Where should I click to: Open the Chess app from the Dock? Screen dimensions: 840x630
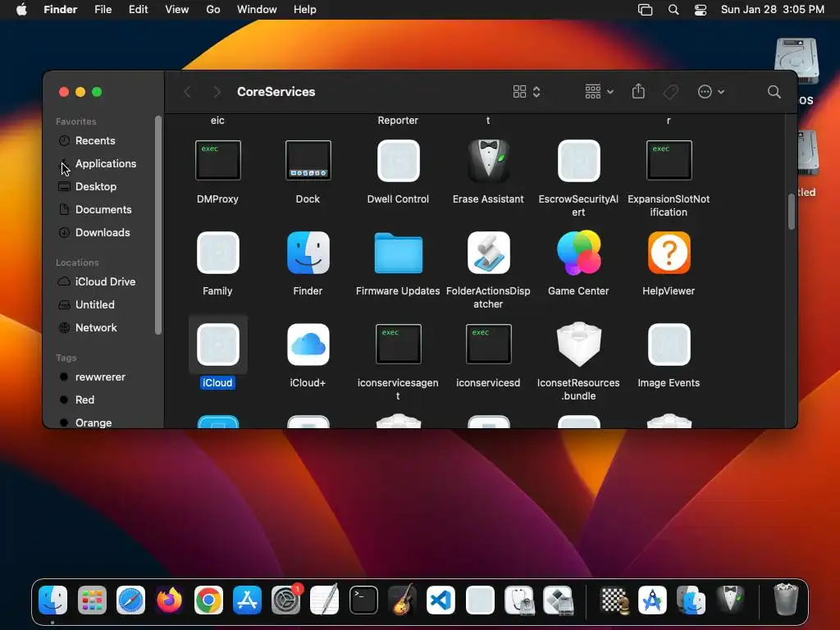click(614, 600)
